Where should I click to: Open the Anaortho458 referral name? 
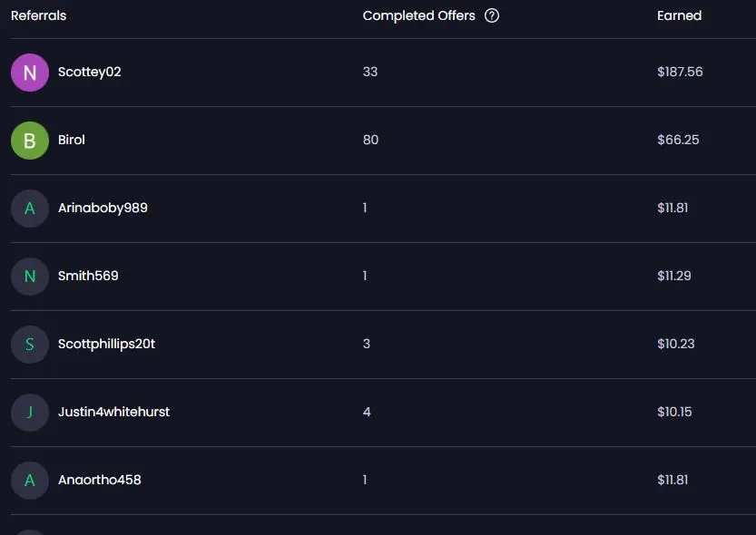tap(99, 480)
